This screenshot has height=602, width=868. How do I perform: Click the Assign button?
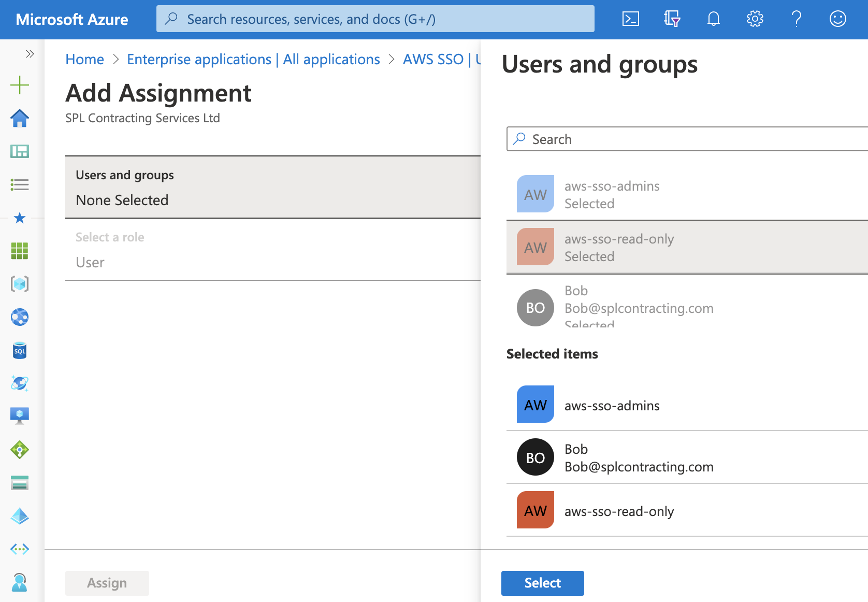pos(107,583)
